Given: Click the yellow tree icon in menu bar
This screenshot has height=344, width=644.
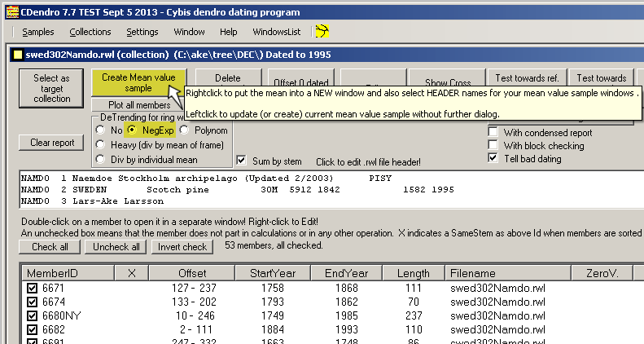Looking at the screenshot, I should [322, 31].
